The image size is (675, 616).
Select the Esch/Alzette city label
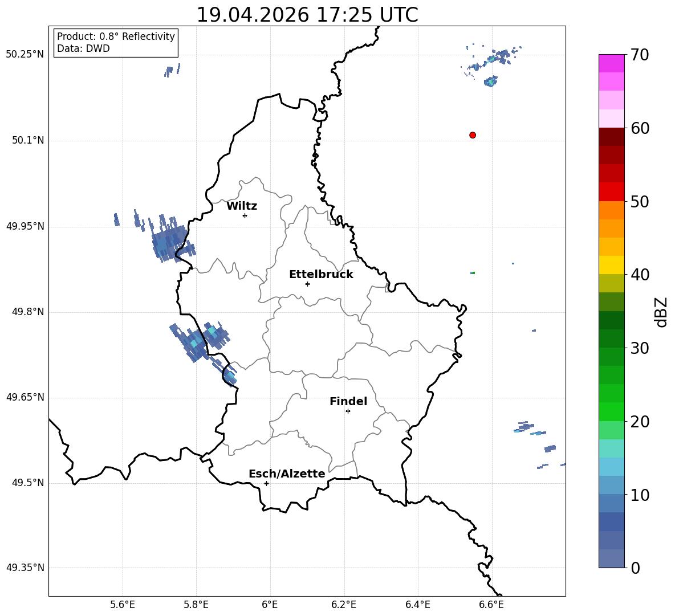click(287, 474)
